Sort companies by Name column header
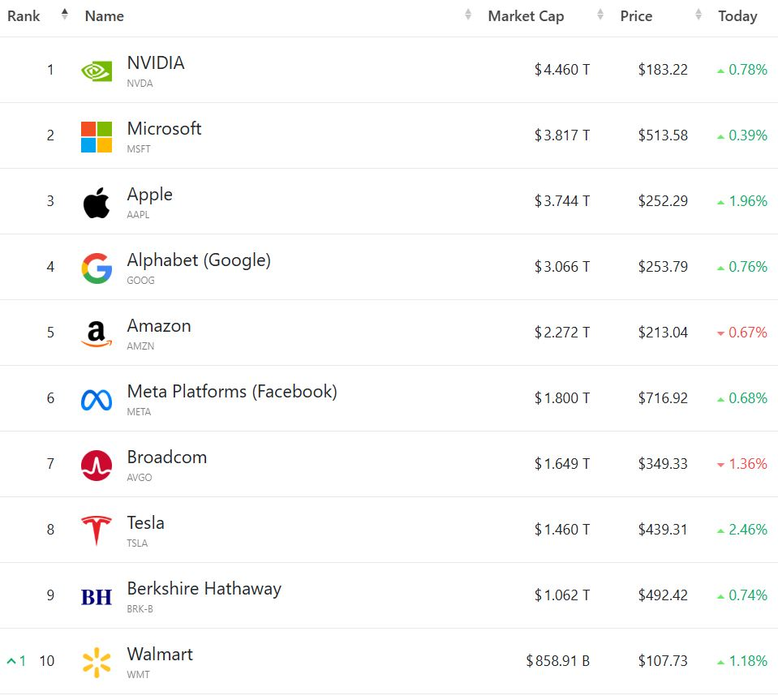Screen dimensions: 778x700 [105, 16]
